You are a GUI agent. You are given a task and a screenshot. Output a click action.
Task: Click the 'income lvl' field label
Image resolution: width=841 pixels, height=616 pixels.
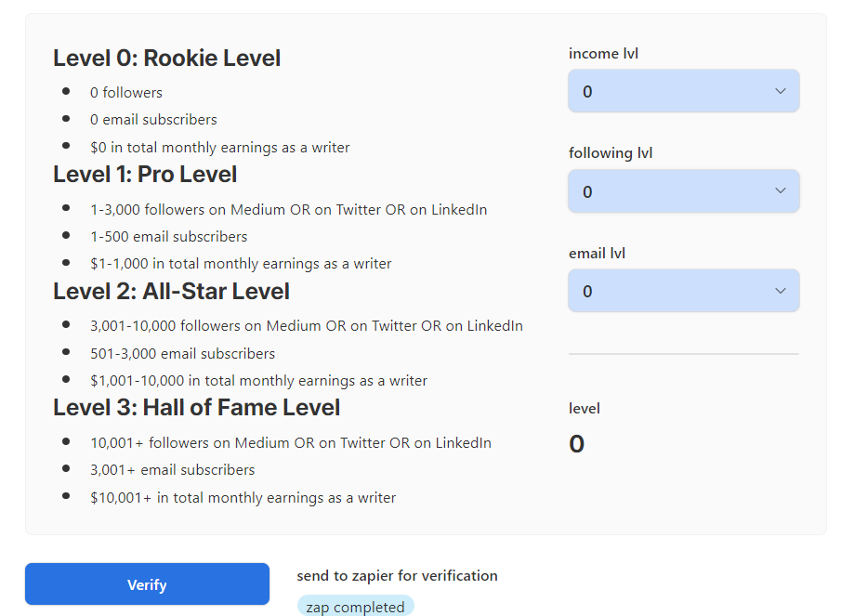point(603,54)
